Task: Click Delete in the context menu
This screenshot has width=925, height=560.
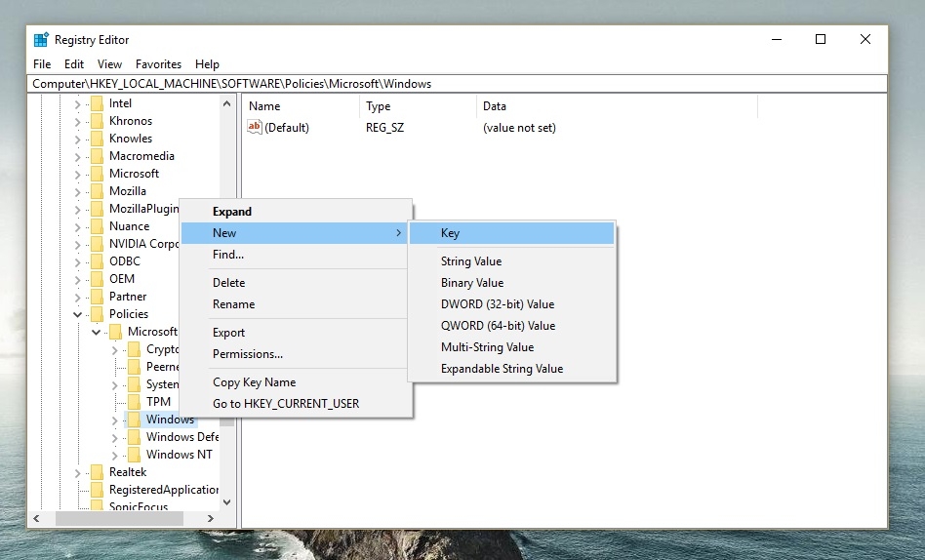Action: click(x=294, y=283)
